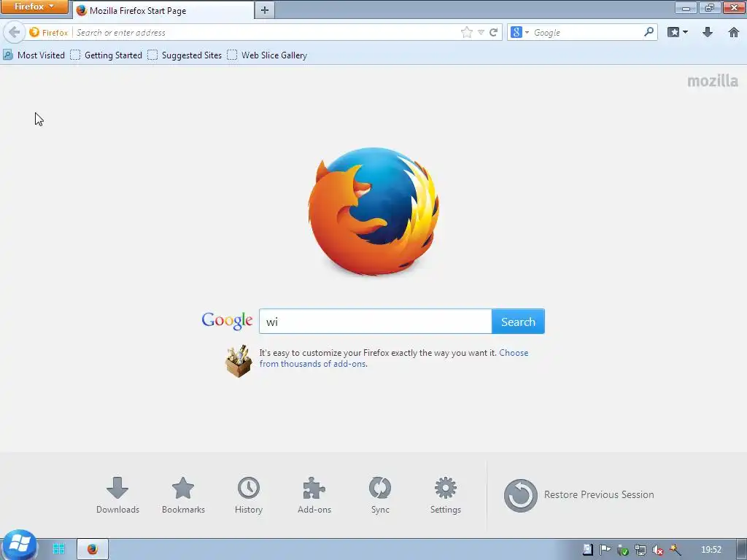
Task: Open Sync from the start page
Action: click(x=380, y=495)
